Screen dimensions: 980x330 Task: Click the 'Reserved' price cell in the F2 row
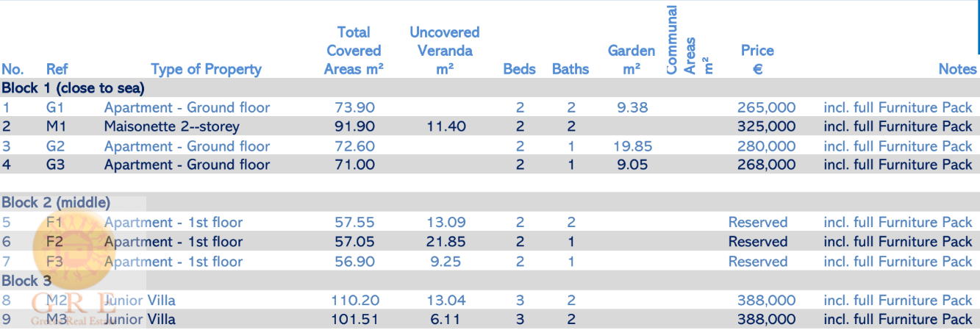758,242
